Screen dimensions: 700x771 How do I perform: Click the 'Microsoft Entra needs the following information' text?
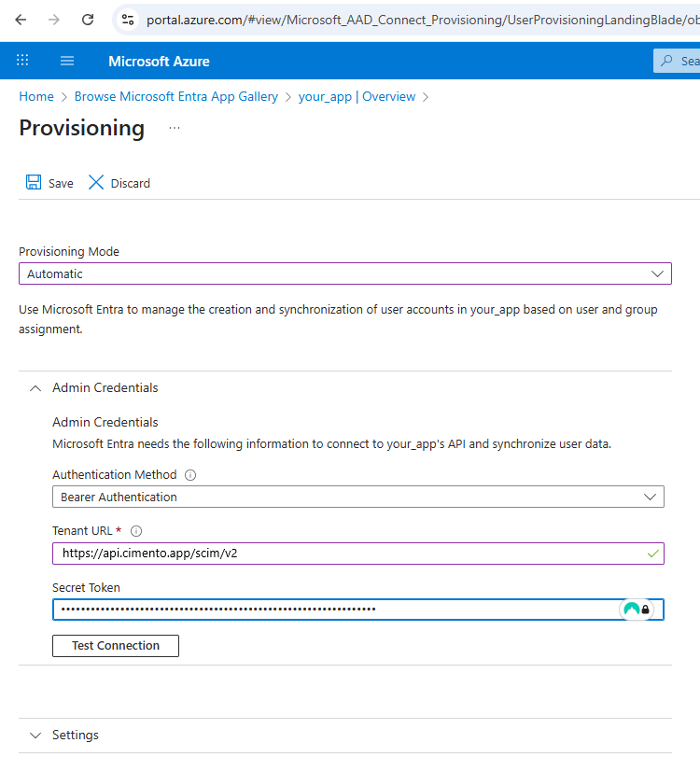tap(332, 444)
